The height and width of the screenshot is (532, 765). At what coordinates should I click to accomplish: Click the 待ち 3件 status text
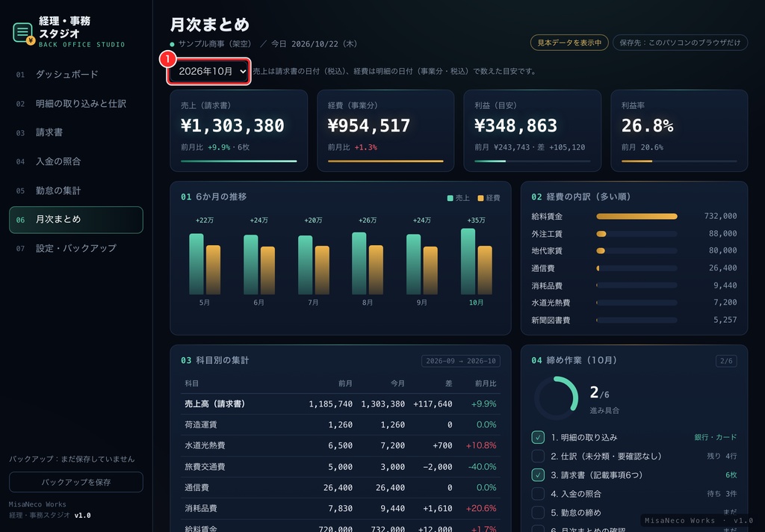(x=722, y=493)
